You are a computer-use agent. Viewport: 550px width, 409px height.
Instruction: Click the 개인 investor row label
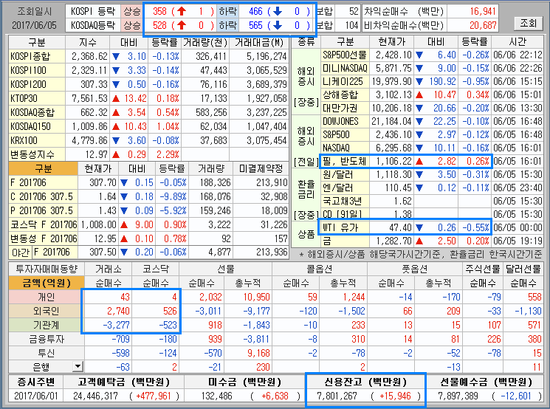[46, 297]
